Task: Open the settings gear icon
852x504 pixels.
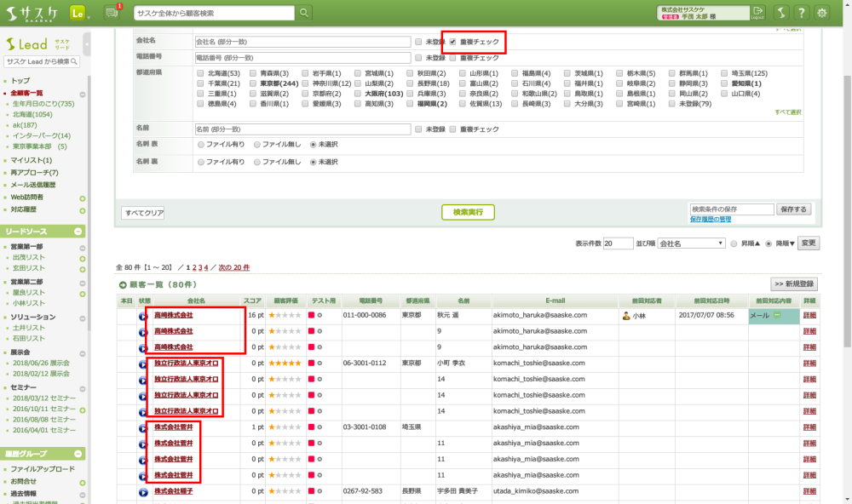Action: tap(822, 13)
